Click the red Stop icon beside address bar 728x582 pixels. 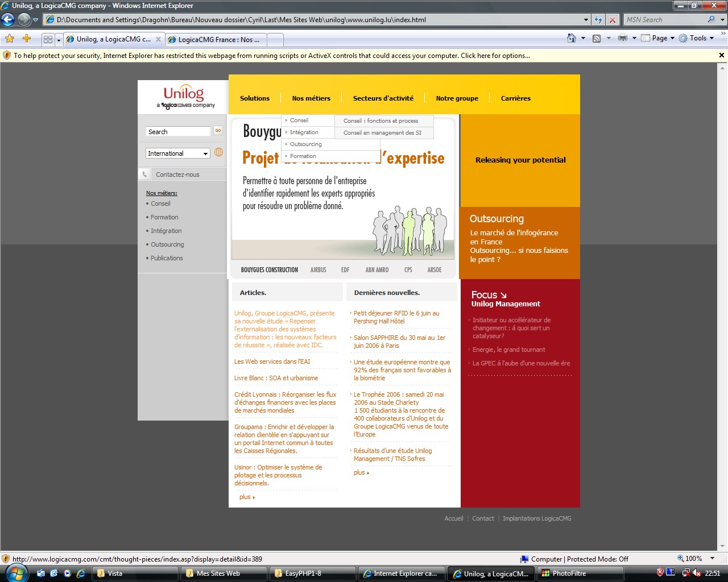613,19
